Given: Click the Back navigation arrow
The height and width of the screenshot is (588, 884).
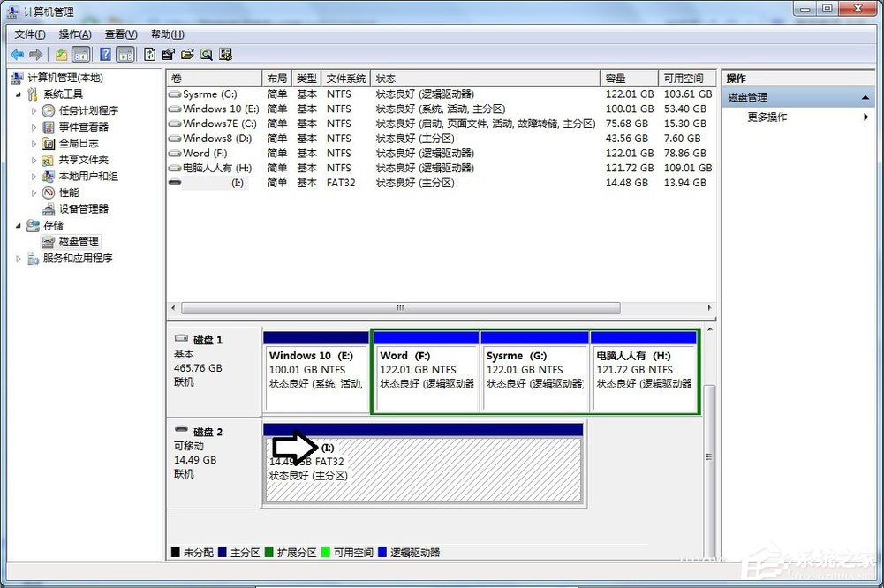Looking at the screenshot, I should pyautogui.click(x=16, y=54).
